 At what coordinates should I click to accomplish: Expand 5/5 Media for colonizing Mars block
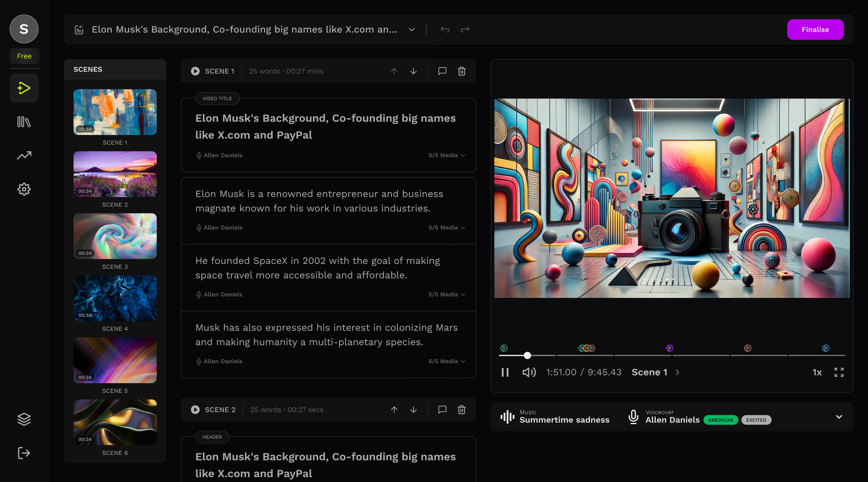[x=447, y=361]
